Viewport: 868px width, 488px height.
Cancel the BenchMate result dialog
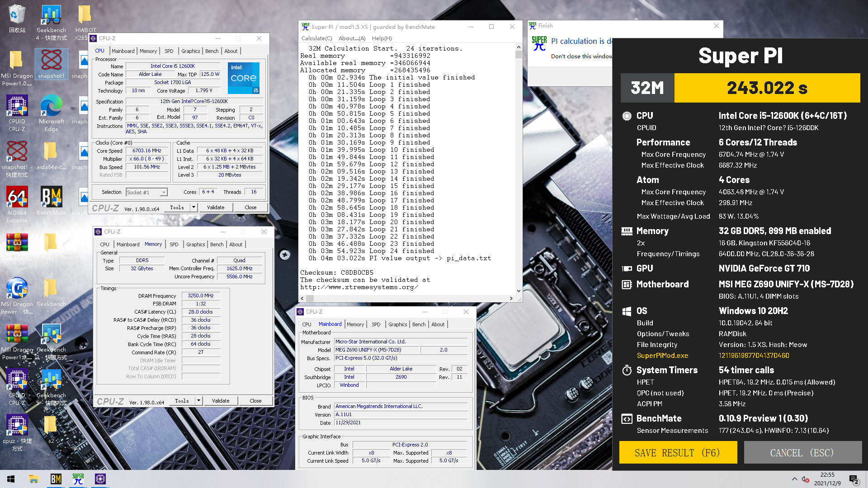click(x=802, y=452)
